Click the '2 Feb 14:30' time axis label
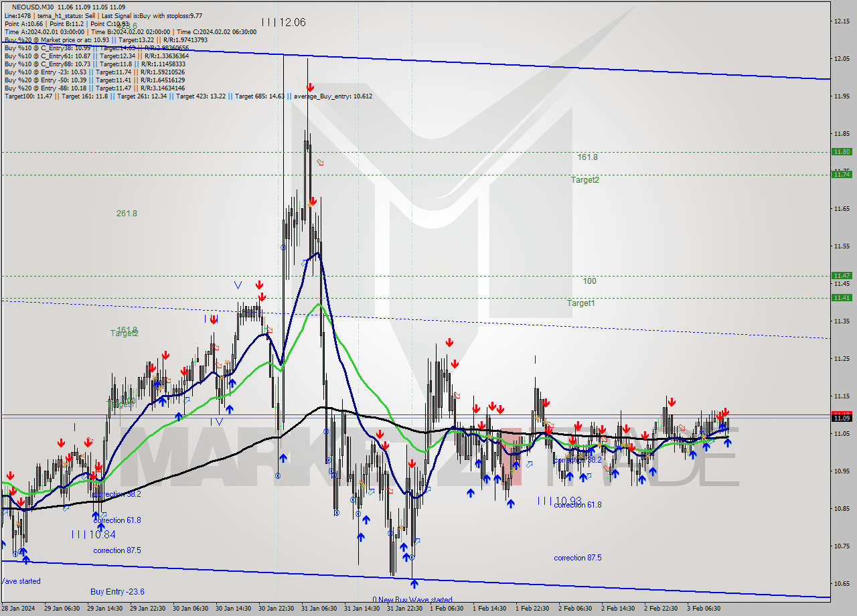 pyautogui.click(x=618, y=609)
